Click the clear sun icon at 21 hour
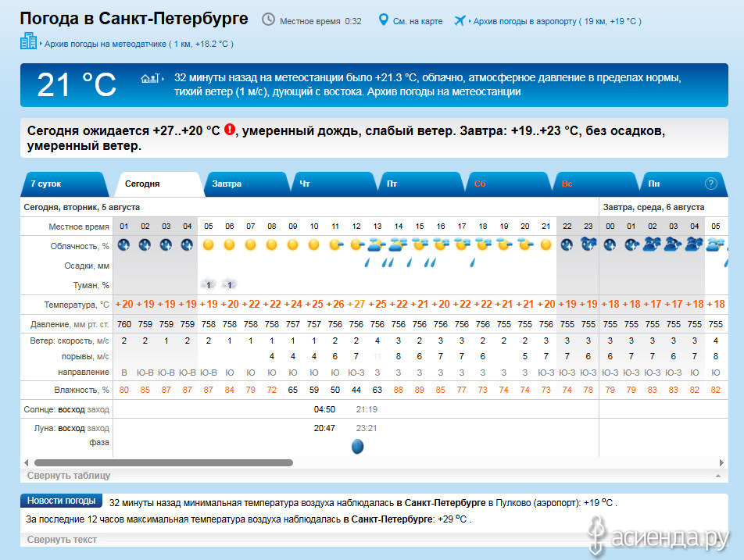 point(546,244)
